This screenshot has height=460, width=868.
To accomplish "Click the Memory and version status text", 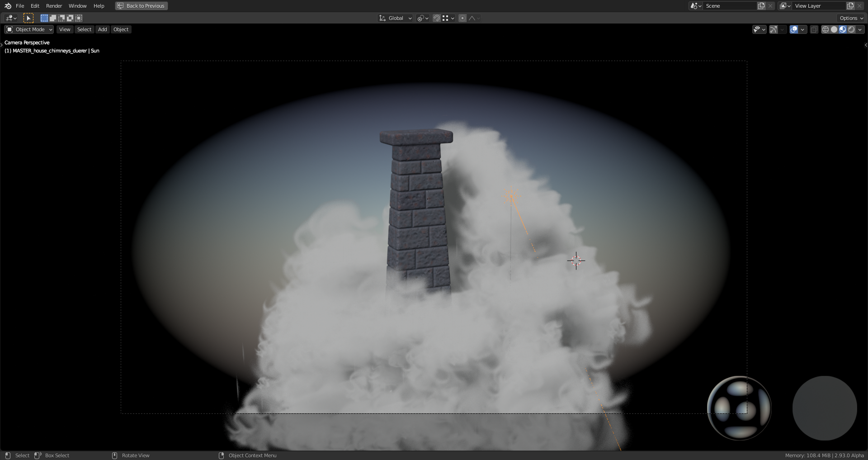I will (825, 455).
